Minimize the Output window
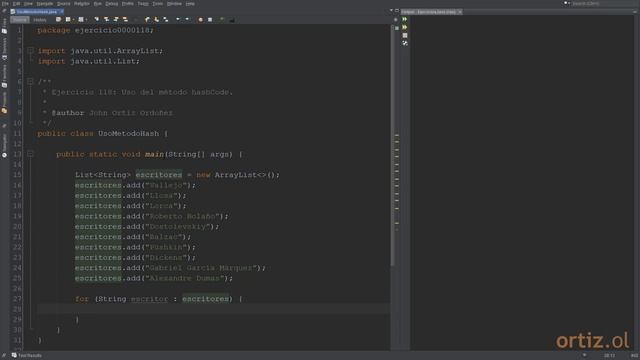640x360 pixels. click(635, 11)
